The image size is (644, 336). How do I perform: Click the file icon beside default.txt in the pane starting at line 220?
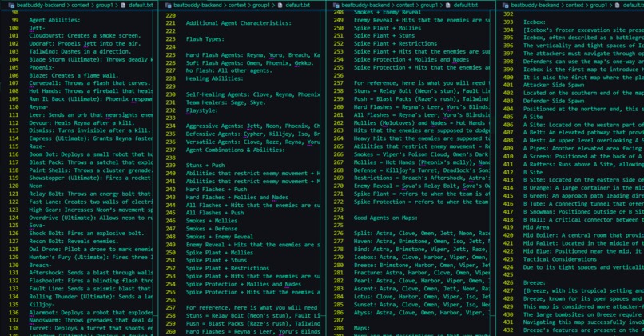pyautogui.click(x=280, y=6)
